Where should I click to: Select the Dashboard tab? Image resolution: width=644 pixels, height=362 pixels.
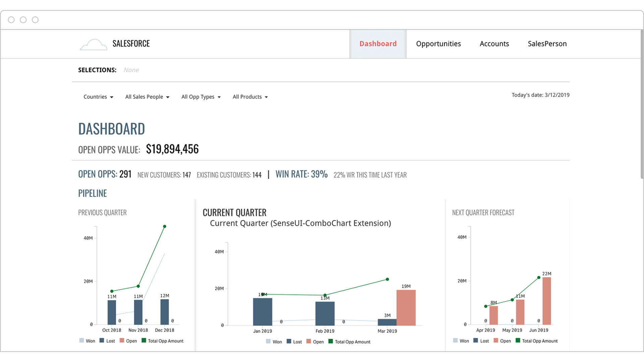(x=378, y=44)
